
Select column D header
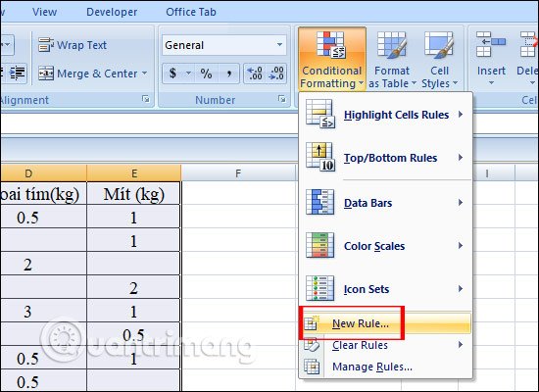pyautogui.click(x=44, y=172)
